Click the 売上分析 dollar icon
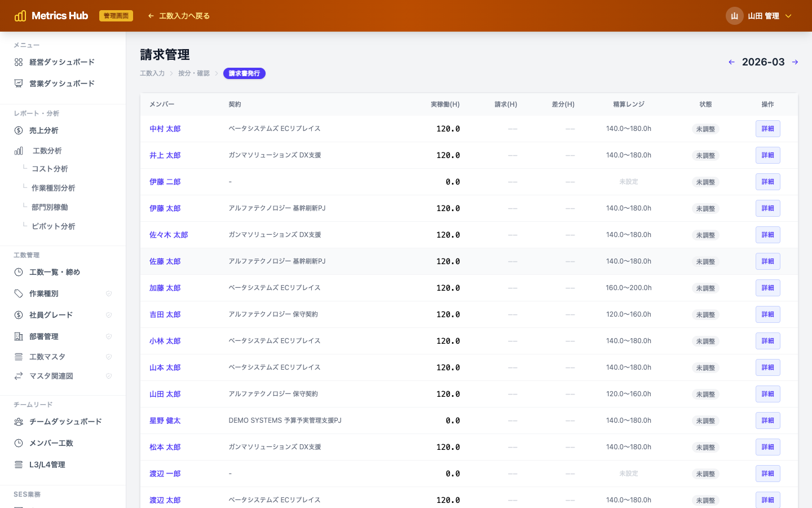The height and width of the screenshot is (508, 812). (19, 130)
